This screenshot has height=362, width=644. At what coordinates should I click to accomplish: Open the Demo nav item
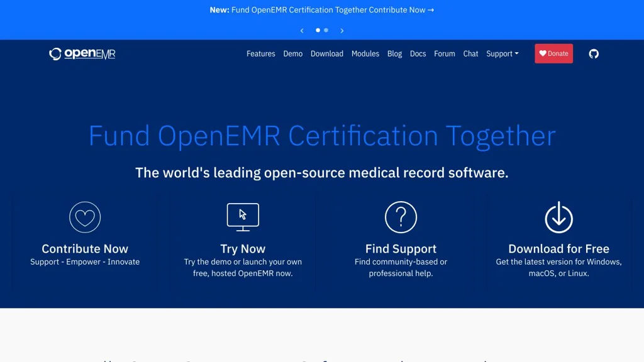(293, 54)
